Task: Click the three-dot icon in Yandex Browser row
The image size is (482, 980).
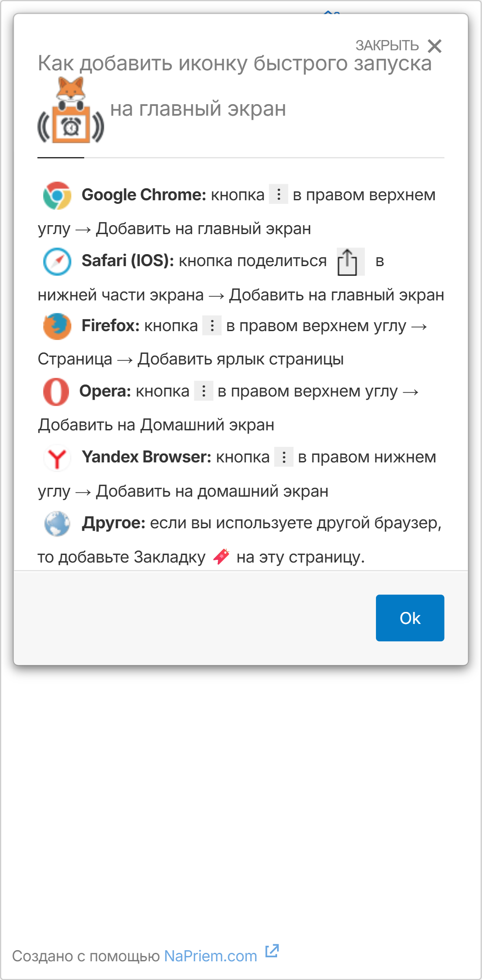Action: pyautogui.click(x=284, y=457)
